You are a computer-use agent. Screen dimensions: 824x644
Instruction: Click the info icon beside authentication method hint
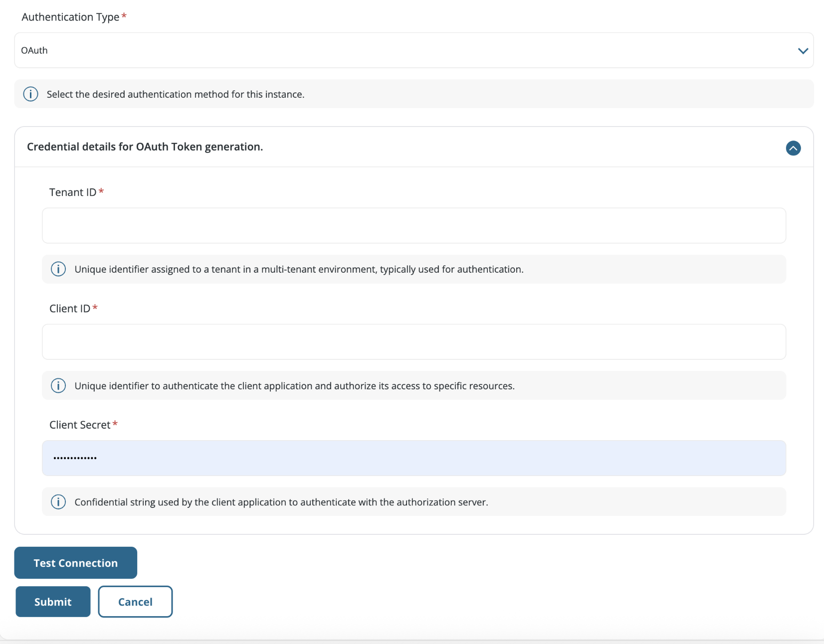(x=31, y=94)
